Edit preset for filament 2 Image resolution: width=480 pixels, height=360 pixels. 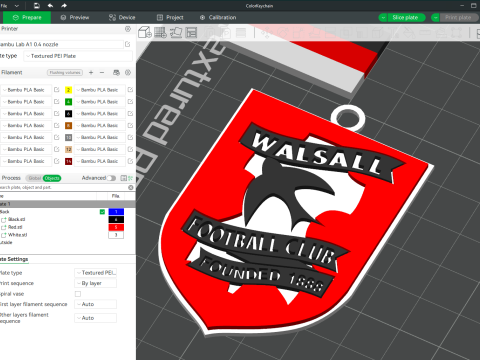pyautogui.click(x=130, y=90)
